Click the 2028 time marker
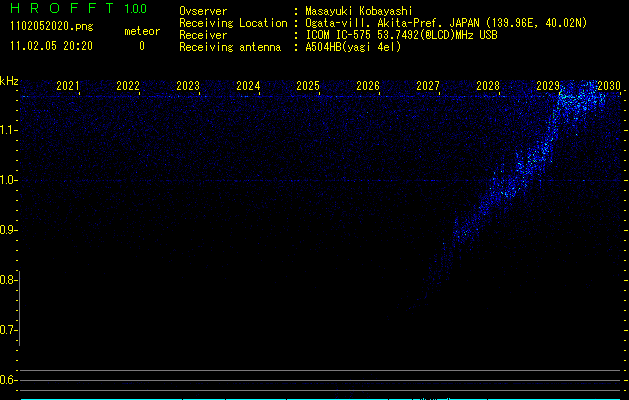The image size is (629, 400). [x=488, y=86]
